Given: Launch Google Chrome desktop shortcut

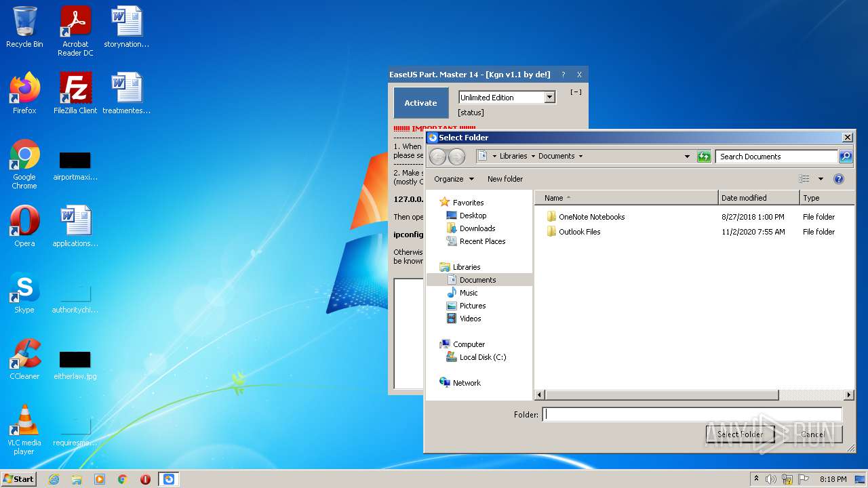Looking at the screenshot, I should pos(24,164).
